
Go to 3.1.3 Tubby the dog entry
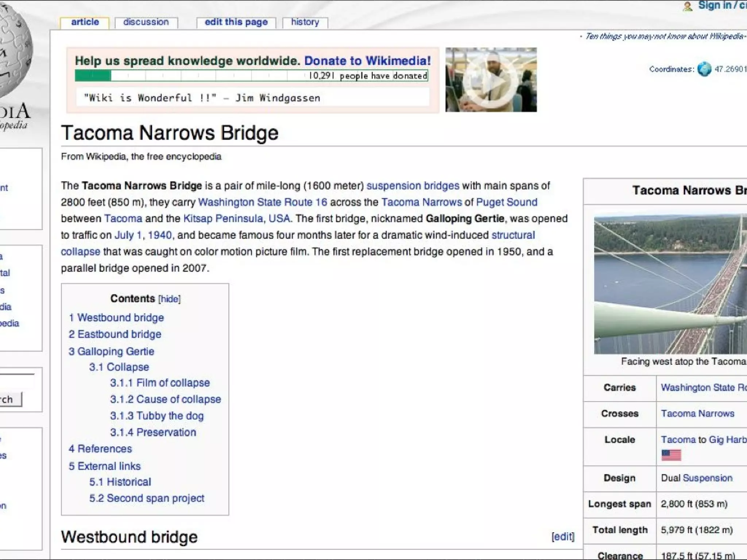(x=157, y=416)
